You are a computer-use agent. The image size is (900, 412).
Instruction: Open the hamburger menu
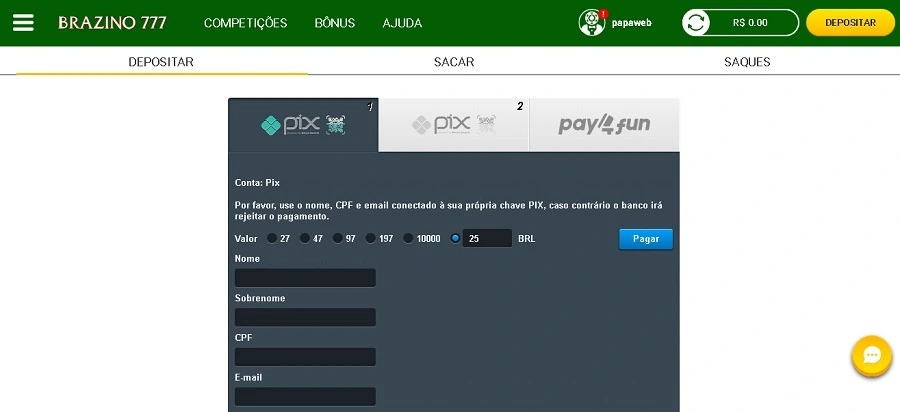pos(23,22)
